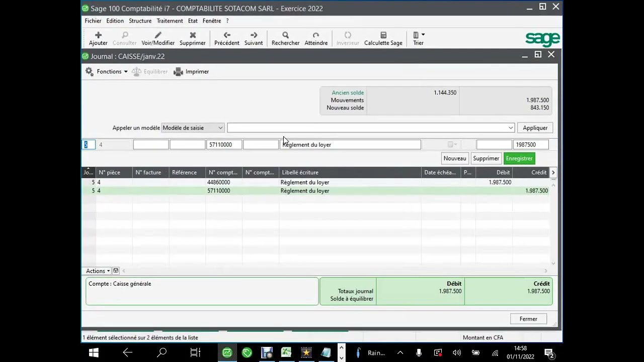This screenshot has height=362, width=644.
Task: Open Voir/Modifier pencil tool
Action: pyautogui.click(x=158, y=35)
